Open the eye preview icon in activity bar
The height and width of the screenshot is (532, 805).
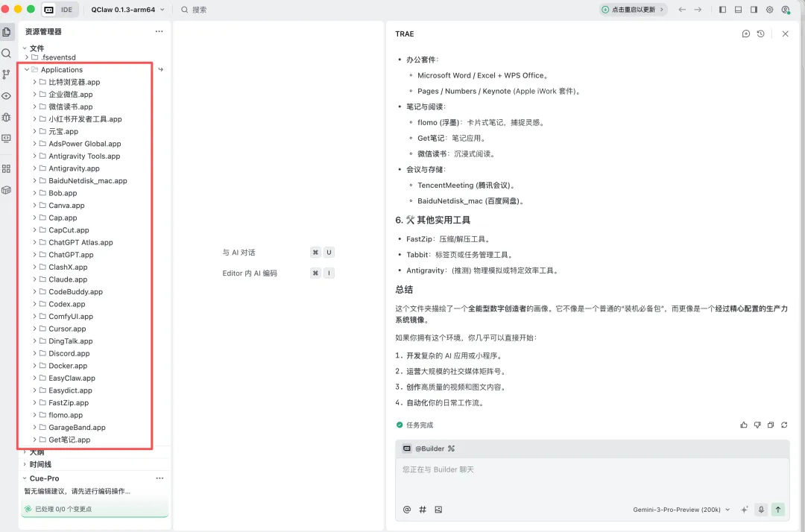click(x=7, y=96)
